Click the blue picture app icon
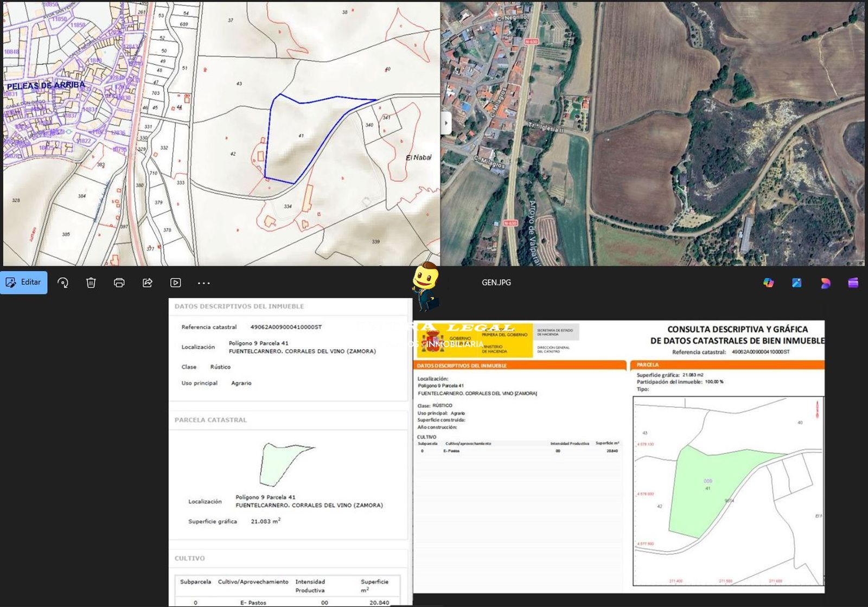Screen dimensions: 868x607 pyautogui.click(x=796, y=283)
